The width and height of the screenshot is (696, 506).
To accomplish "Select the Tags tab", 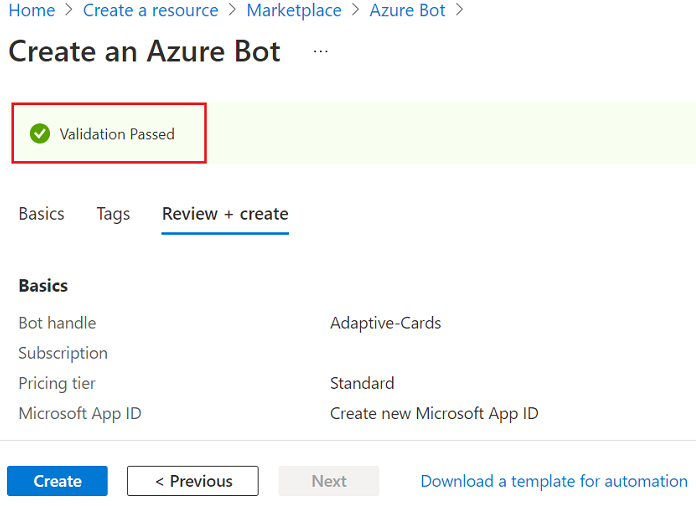I will (113, 214).
